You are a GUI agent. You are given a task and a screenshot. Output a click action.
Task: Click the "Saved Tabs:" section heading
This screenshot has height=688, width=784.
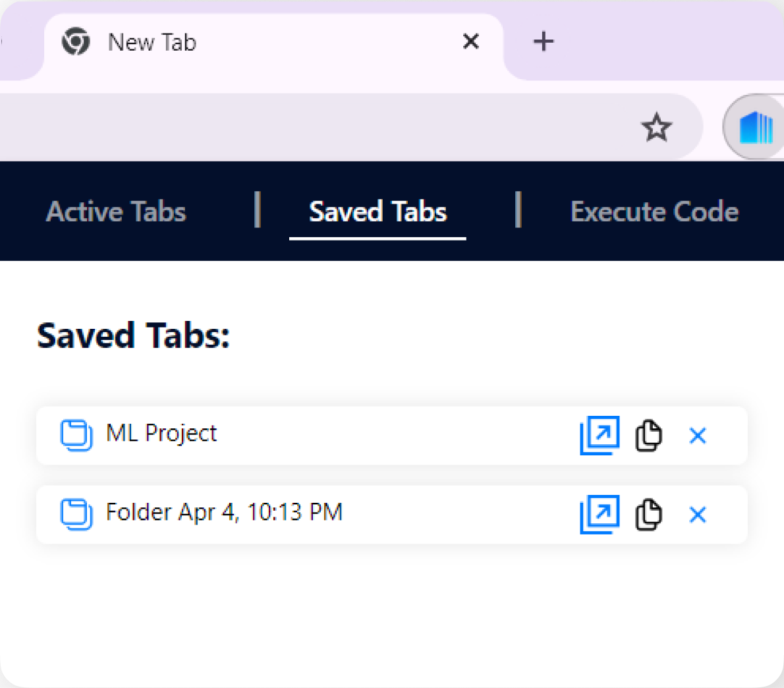134,335
